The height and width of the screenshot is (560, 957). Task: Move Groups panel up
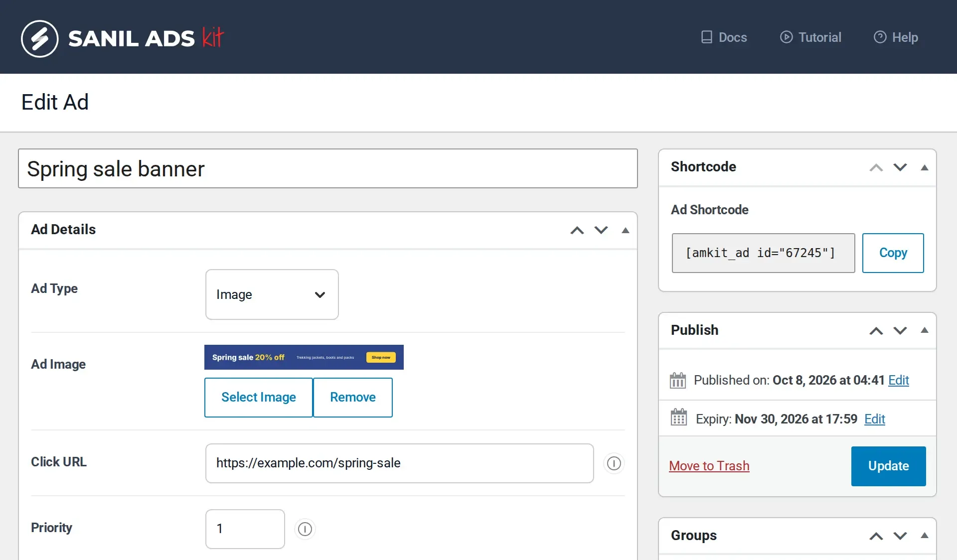point(876,536)
